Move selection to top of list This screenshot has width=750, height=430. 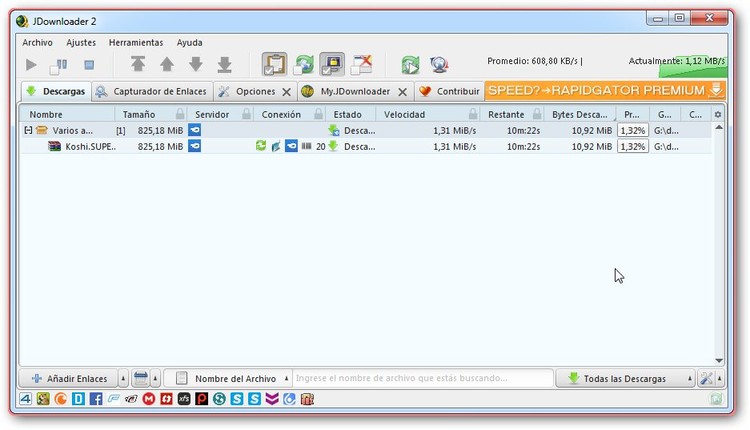[x=138, y=64]
